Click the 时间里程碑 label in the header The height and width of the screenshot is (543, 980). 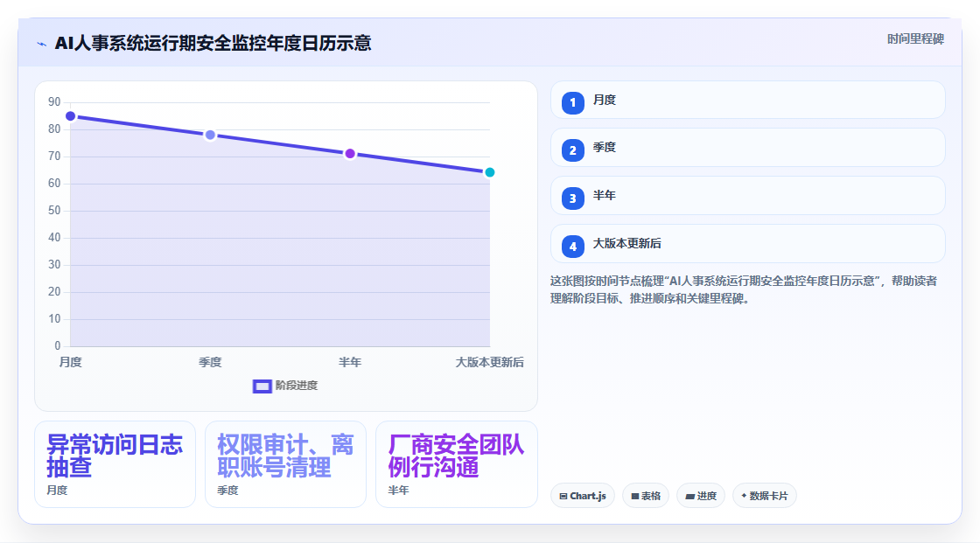pyautogui.click(x=915, y=38)
